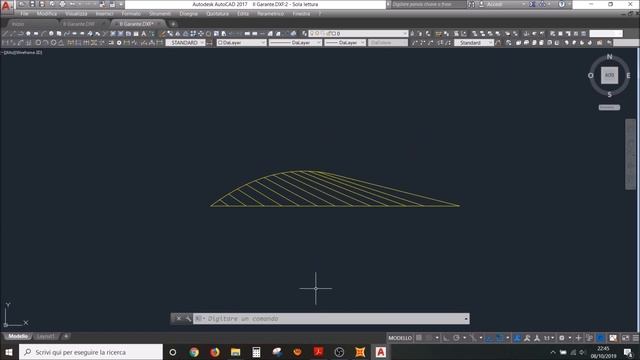The image size is (640, 360).
Task: Click the N direction on the ViewCube compass
Action: pyautogui.click(x=609, y=57)
